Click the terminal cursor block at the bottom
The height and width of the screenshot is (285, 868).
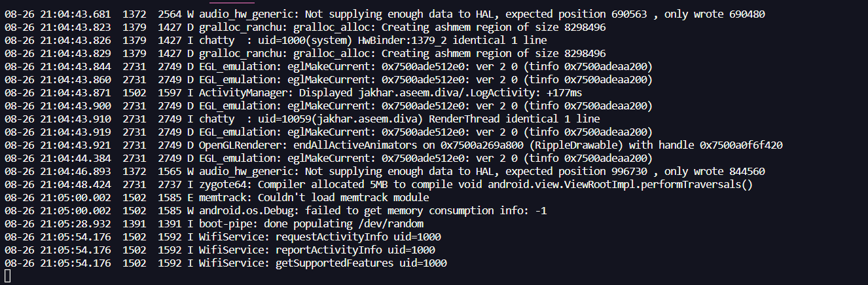click(7, 276)
